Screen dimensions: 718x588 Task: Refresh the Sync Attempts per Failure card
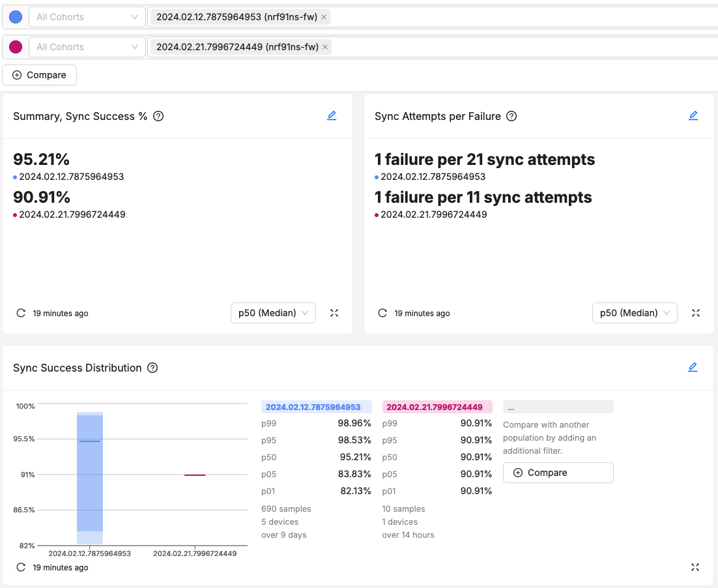coord(382,313)
